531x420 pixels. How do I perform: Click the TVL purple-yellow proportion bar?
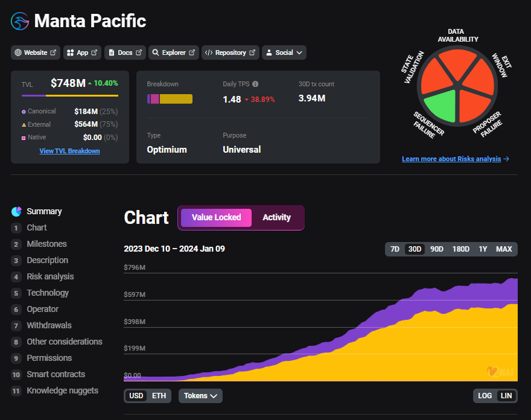(70, 96)
